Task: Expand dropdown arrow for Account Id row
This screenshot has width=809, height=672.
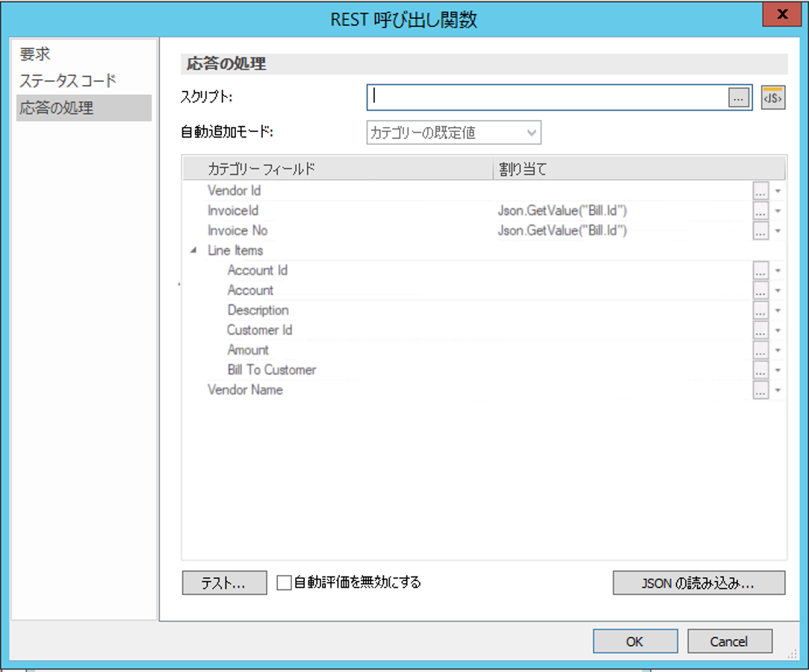Action: coord(778,271)
